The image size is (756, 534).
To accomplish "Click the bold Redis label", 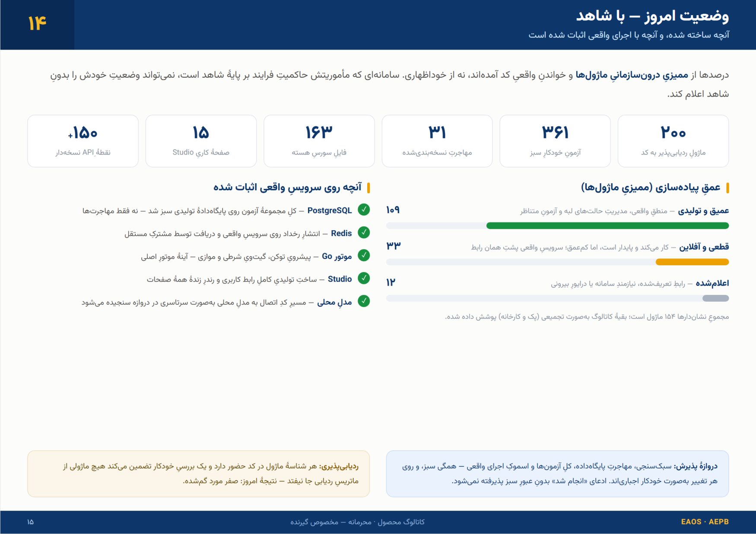I will click(x=341, y=233).
